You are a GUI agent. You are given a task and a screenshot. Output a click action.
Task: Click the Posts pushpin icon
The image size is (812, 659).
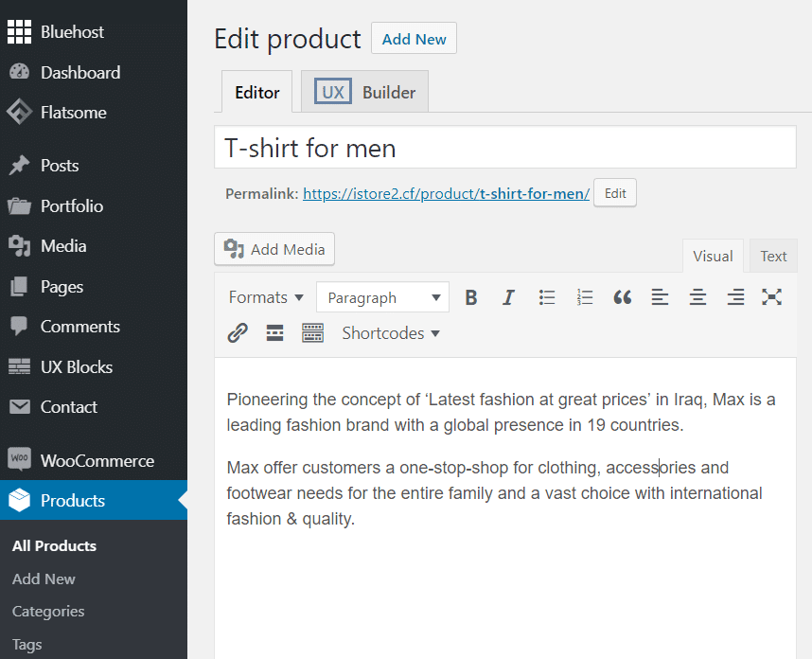pos(19,166)
